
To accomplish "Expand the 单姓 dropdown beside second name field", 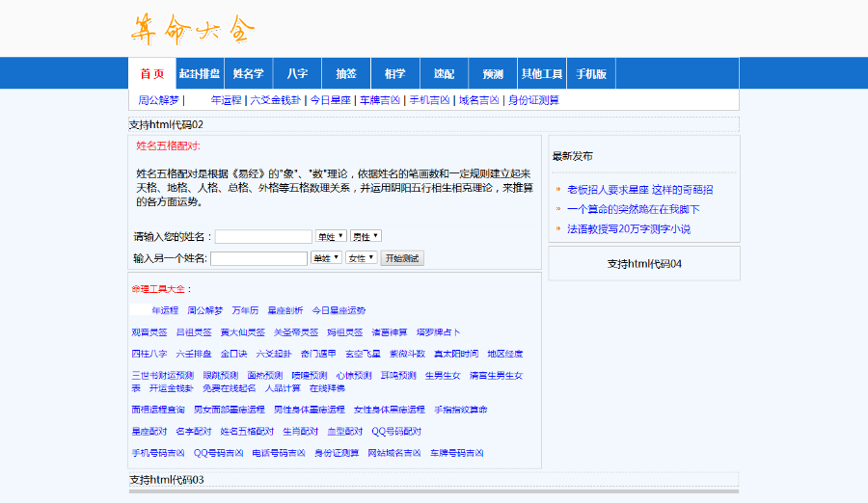I will (326, 258).
